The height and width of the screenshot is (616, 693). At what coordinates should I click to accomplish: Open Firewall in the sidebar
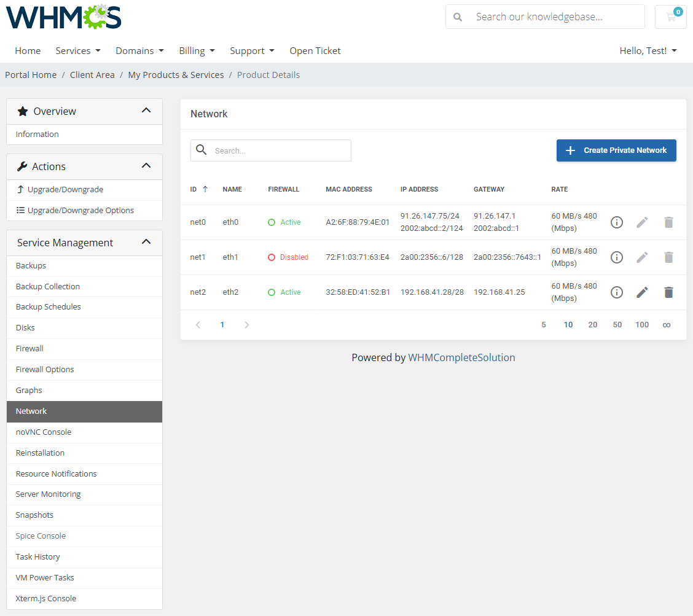tap(84, 349)
